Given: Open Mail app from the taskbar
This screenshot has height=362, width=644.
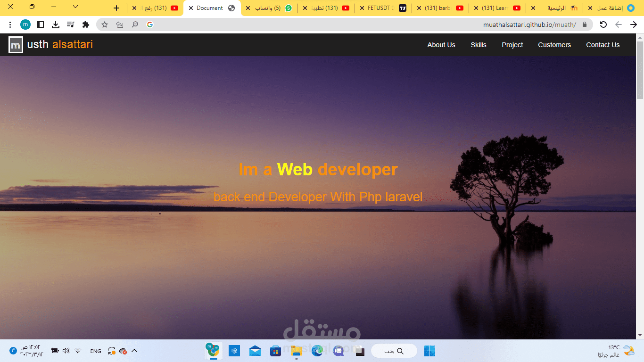Looking at the screenshot, I should (255, 351).
